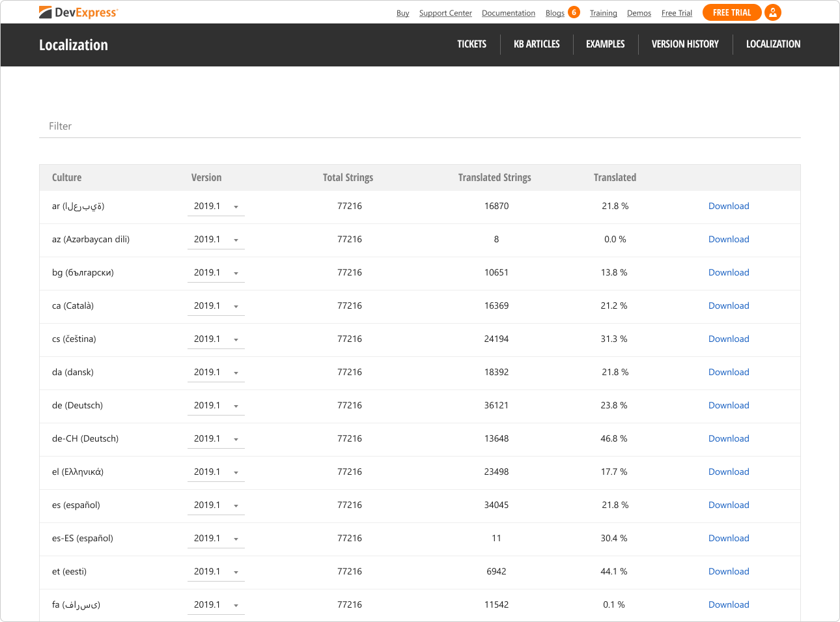
Task: Download the bg localization
Action: click(x=729, y=273)
